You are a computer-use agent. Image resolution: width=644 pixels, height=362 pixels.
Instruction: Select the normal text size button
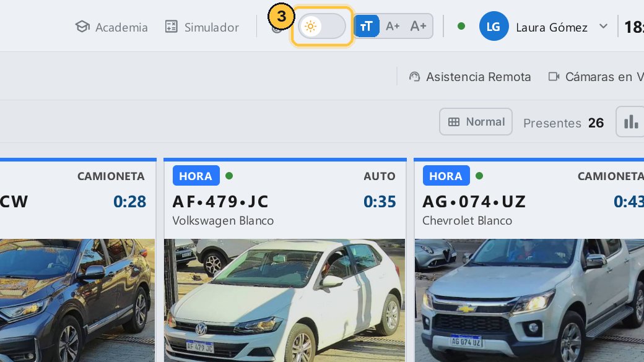point(366,26)
